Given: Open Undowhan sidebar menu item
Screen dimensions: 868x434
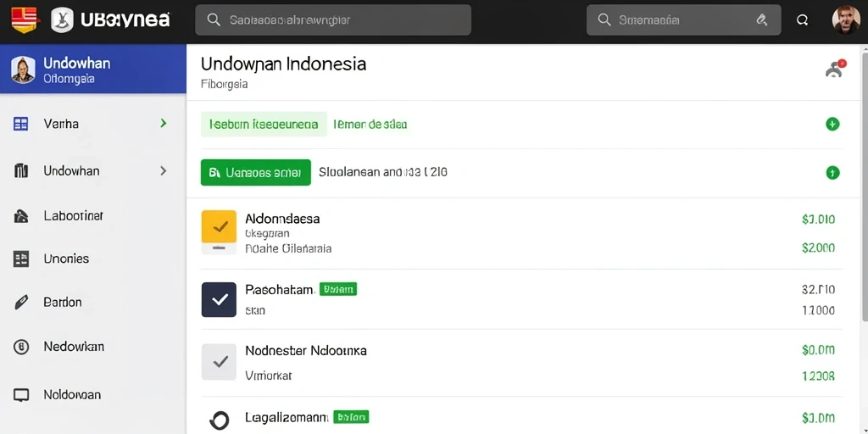Looking at the screenshot, I should coord(93,171).
